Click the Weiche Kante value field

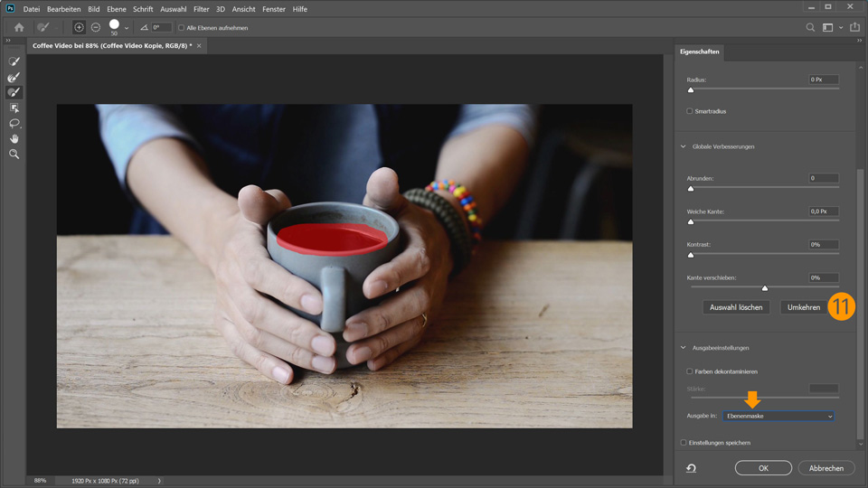point(824,211)
